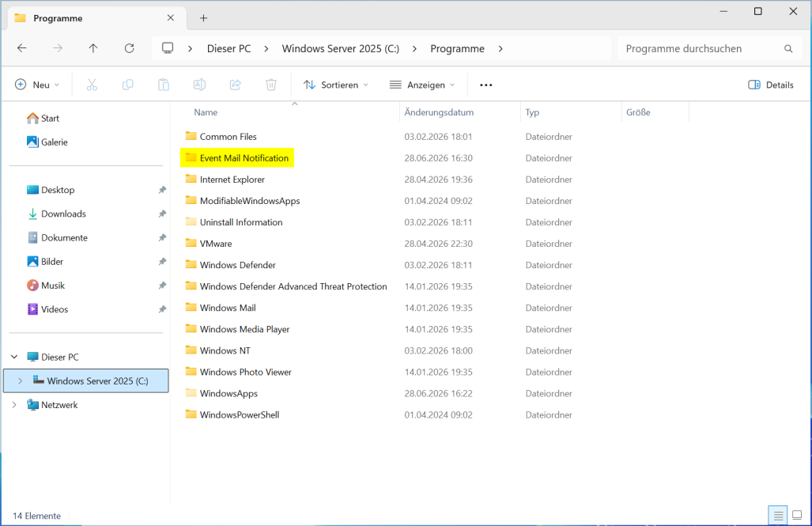Click the Rename icon in toolbar
Image resolution: width=812 pixels, height=526 pixels.
[x=199, y=85]
